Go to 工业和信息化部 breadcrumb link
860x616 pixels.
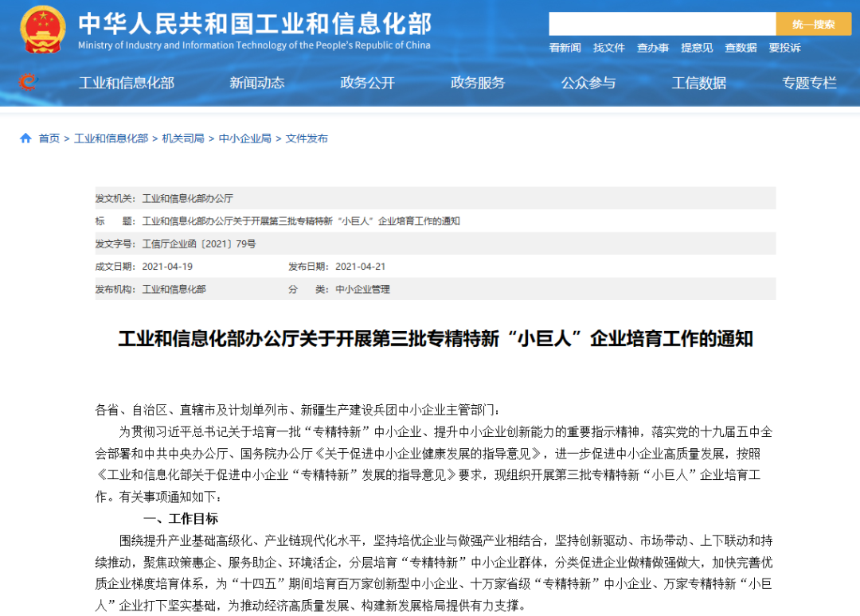111,138
